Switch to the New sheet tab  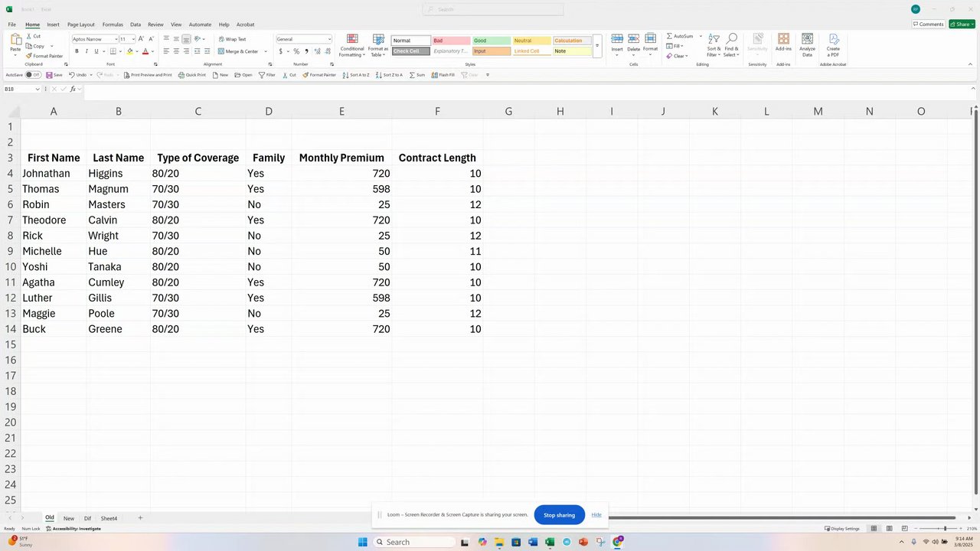coord(69,518)
